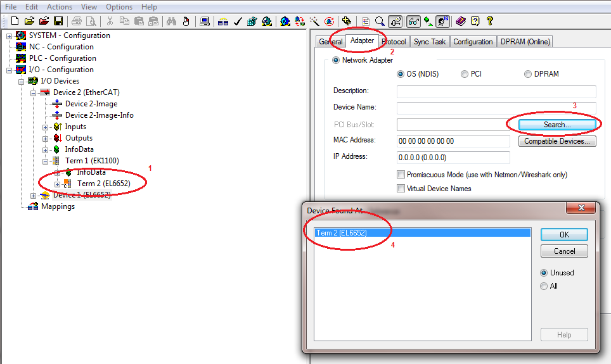Select the Network Adapter radio button
This screenshot has height=364, width=611.
[335, 60]
